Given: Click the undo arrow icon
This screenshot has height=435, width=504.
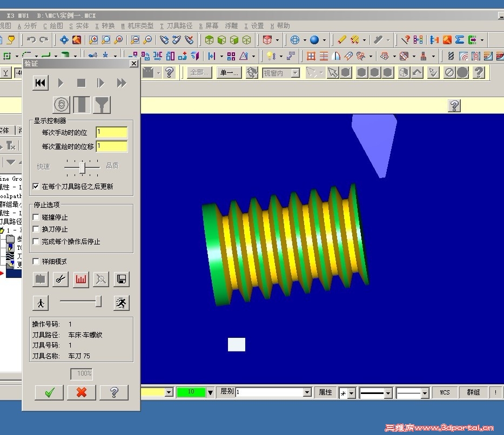Looking at the screenshot, I should (31, 40).
